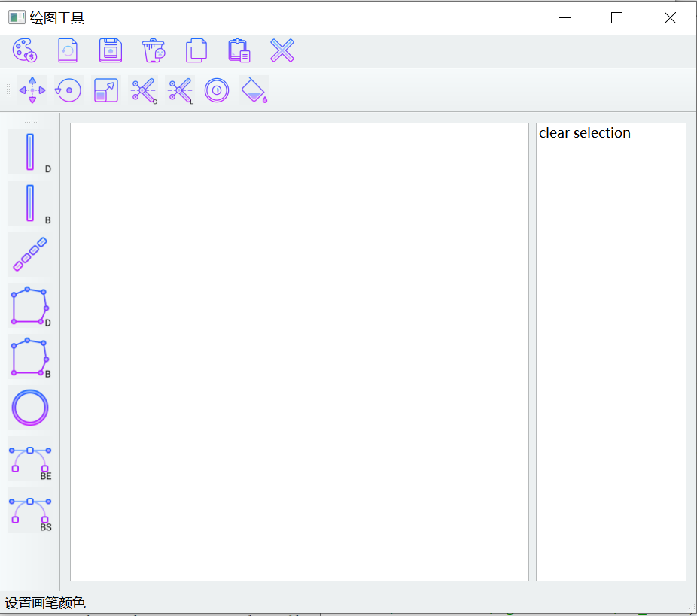Click the paste clipboard icon
The image size is (697, 616).
click(239, 50)
